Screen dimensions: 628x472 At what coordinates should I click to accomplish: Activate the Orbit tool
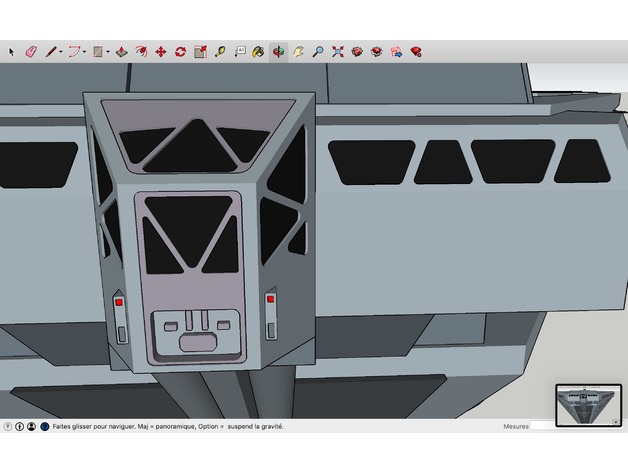(278, 52)
